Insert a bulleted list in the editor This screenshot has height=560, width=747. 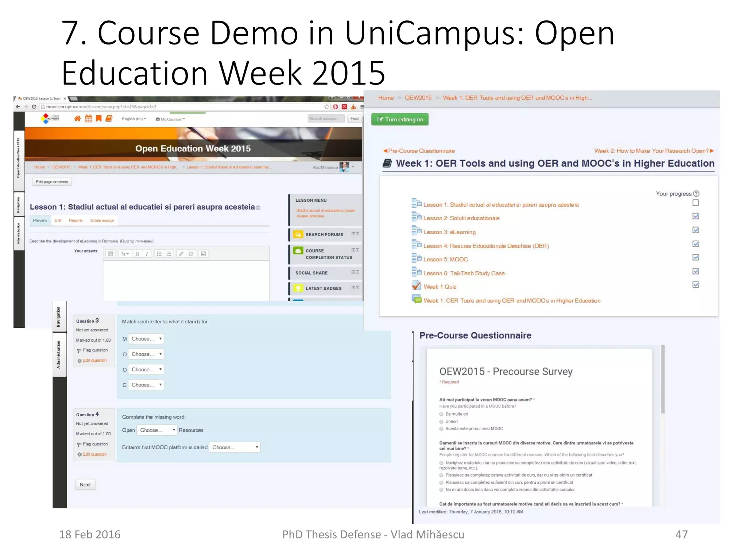(159, 254)
